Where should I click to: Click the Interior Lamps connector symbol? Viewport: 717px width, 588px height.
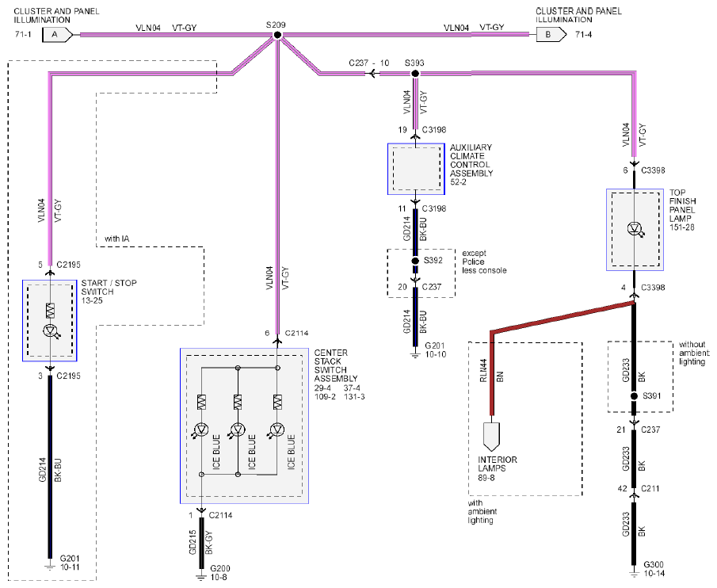(491, 436)
